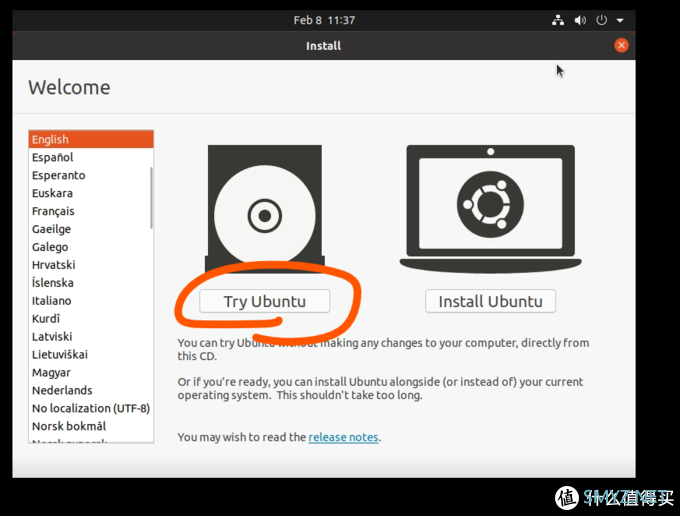Viewport: 680px width, 516px height.
Task: Click the language list scrollbar
Action: (151, 198)
